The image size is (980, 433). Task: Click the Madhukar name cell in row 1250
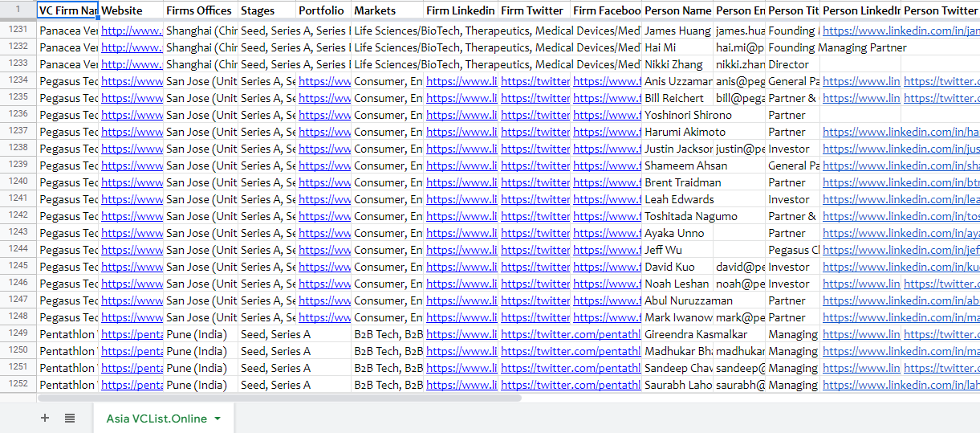tap(678, 351)
